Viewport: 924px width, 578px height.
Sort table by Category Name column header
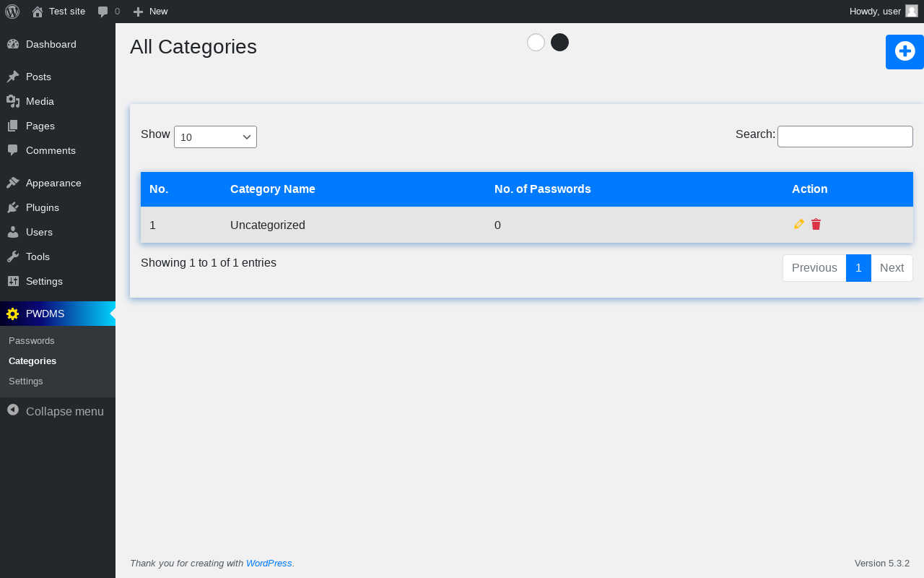[273, 189]
